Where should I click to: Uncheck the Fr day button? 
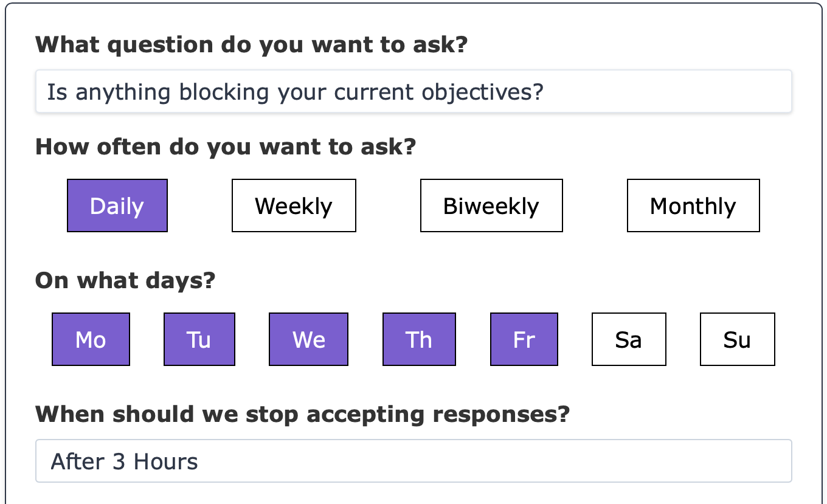click(524, 339)
